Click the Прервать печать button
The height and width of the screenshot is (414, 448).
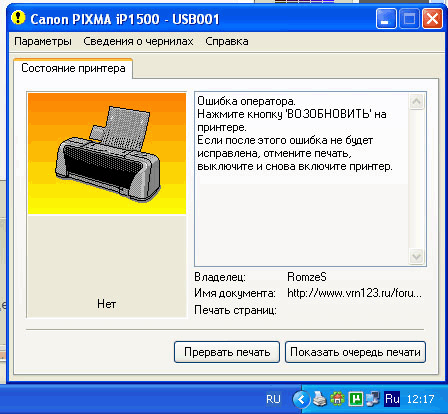coord(227,352)
